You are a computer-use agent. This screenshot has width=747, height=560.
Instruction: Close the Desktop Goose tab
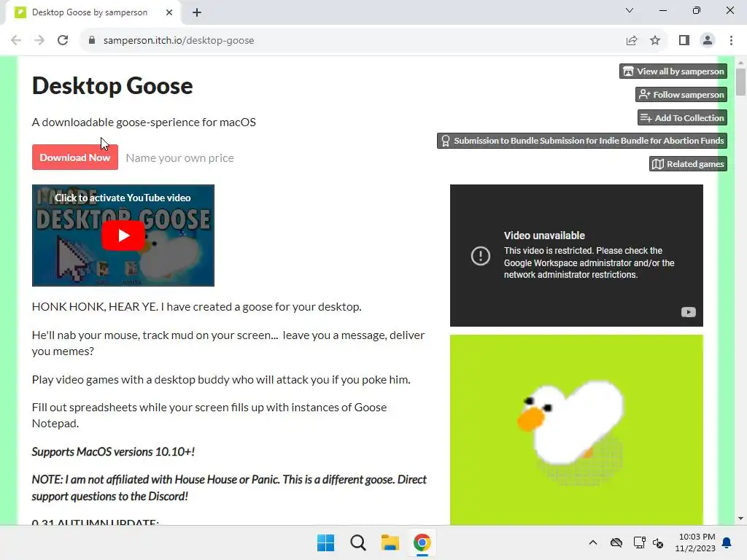[169, 12]
